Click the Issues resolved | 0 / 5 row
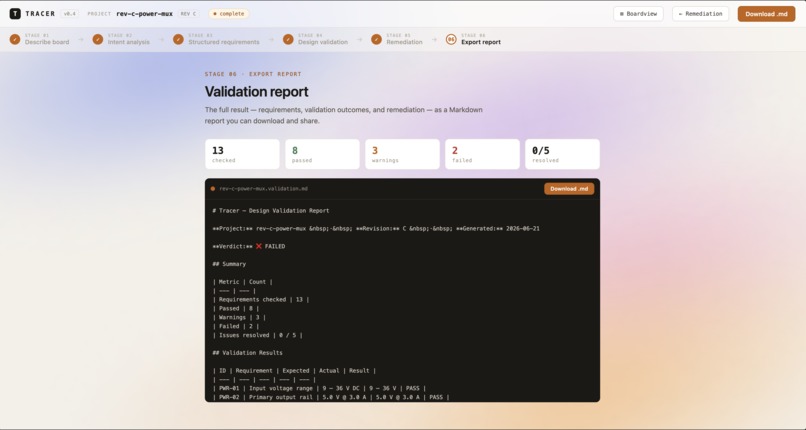 [258, 335]
